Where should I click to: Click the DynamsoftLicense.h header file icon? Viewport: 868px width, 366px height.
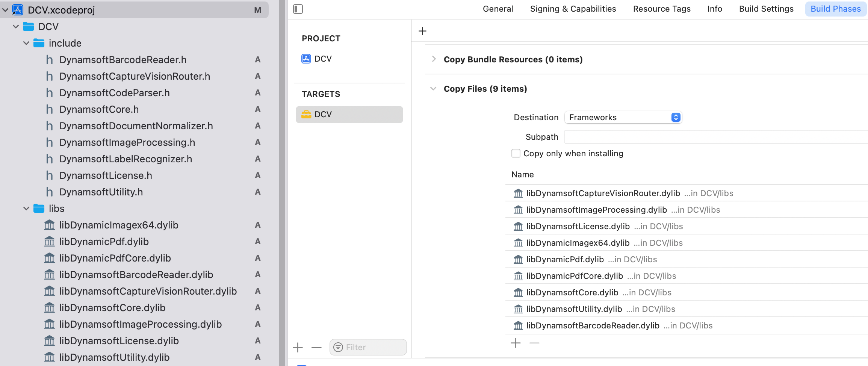pyautogui.click(x=49, y=175)
